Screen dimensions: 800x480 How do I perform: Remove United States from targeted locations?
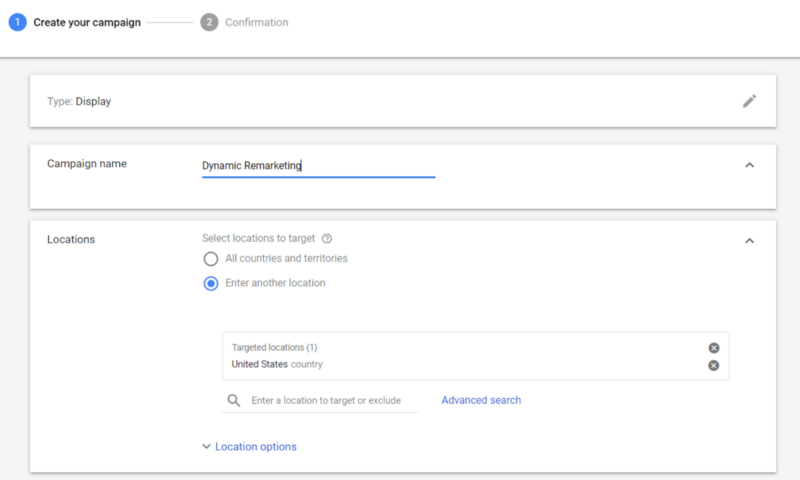(714, 365)
